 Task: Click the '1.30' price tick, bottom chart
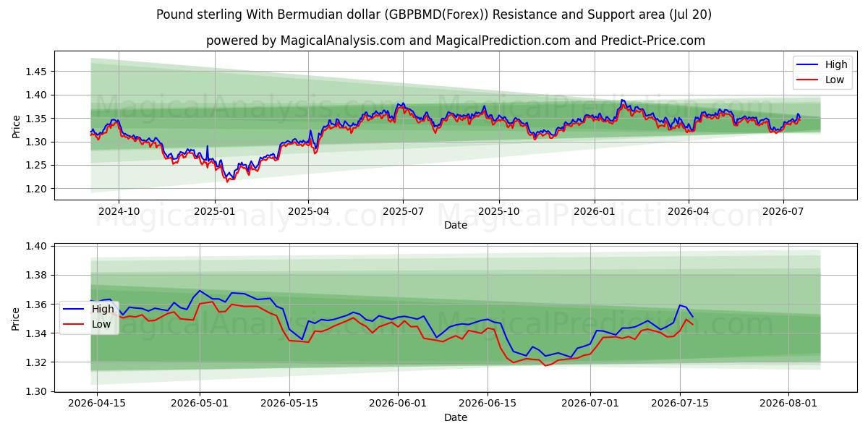pyautogui.click(x=37, y=391)
